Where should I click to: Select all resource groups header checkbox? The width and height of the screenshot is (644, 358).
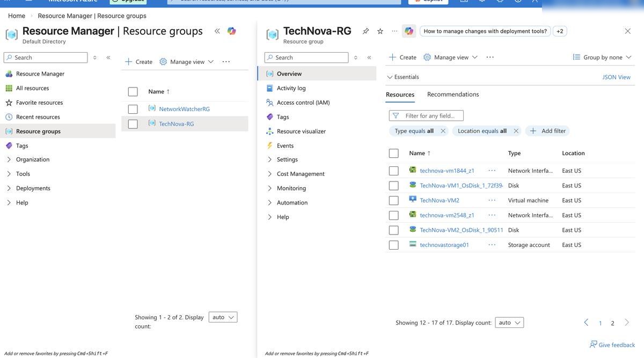(133, 92)
